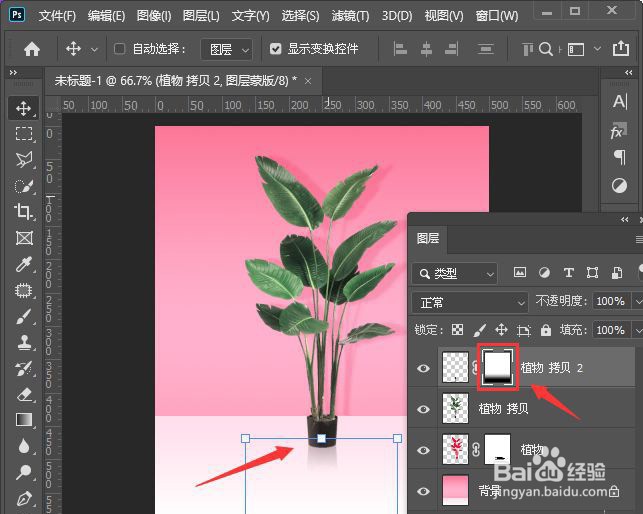Hide the 植物 layer

tap(423, 450)
